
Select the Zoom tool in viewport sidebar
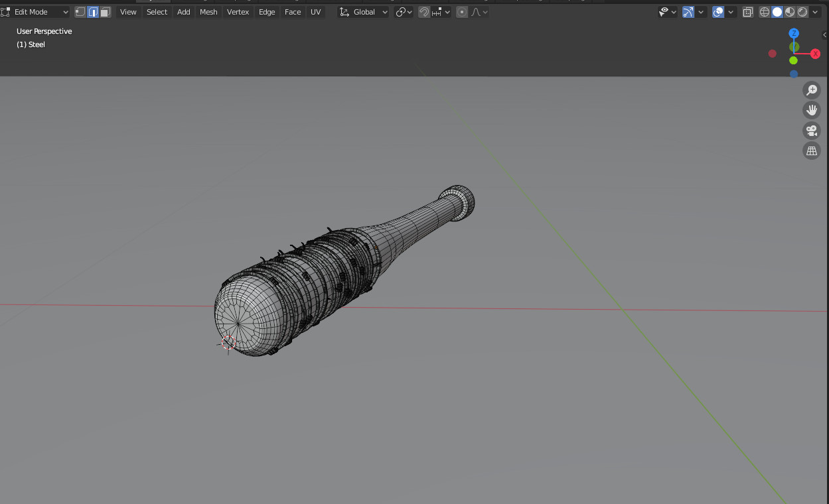pos(812,90)
